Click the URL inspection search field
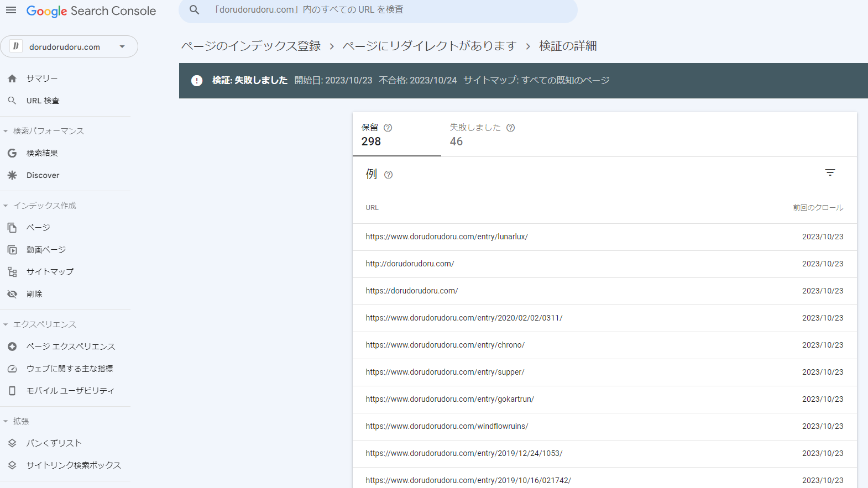Screen dimensions: 868x488 378,10
